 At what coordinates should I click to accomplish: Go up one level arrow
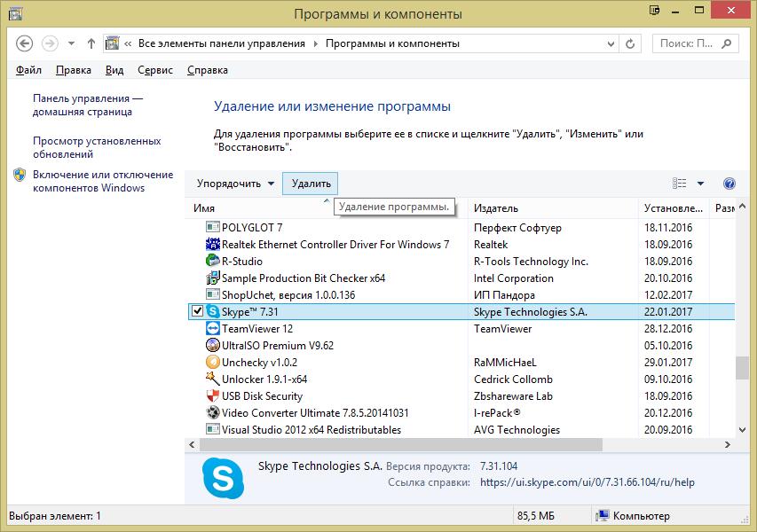(x=91, y=43)
